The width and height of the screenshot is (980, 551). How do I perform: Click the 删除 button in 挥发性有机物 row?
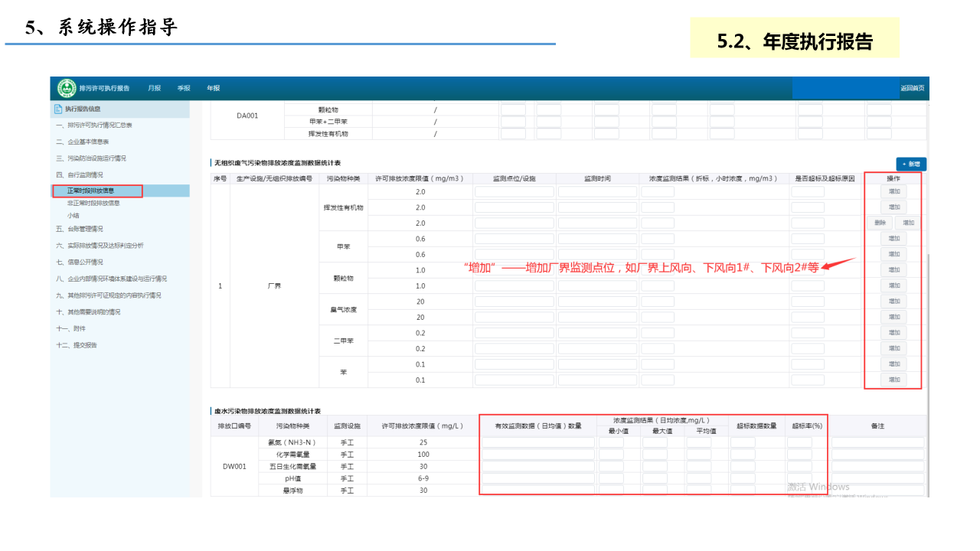point(880,223)
